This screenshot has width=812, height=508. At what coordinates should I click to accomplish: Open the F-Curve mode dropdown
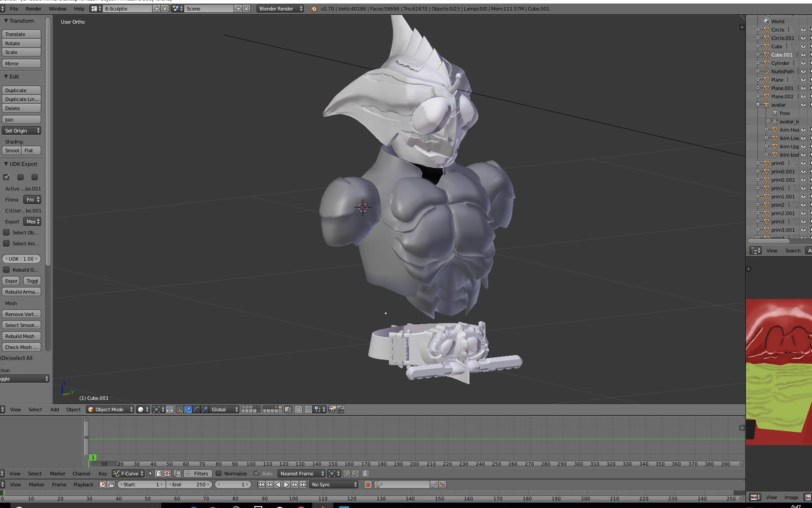pos(128,473)
